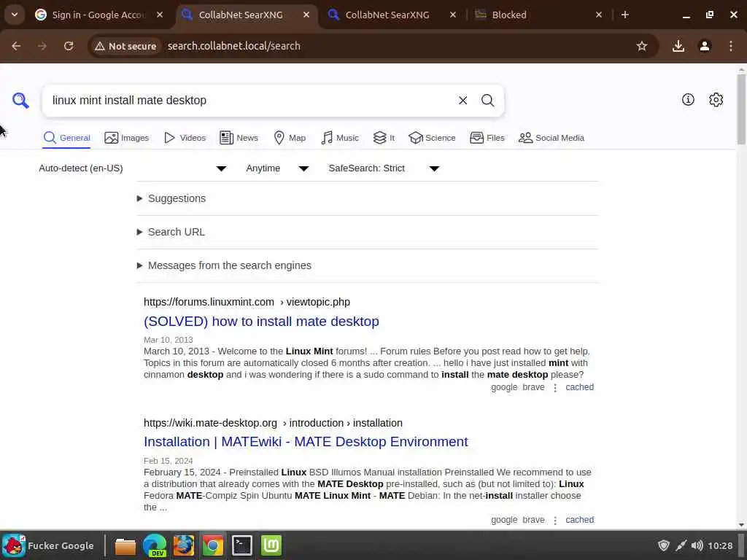Click the forums.linuxmint.com result URL
The width and height of the screenshot is (747, 560).
[x=247, y=302]
